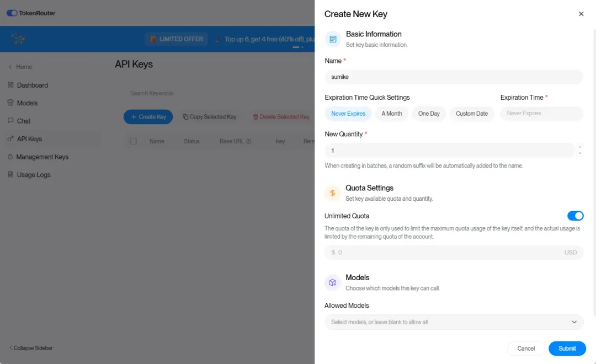Click the gift icon on Limited Offer
This screenshot has height=364, width=596.
coord(153,39)
